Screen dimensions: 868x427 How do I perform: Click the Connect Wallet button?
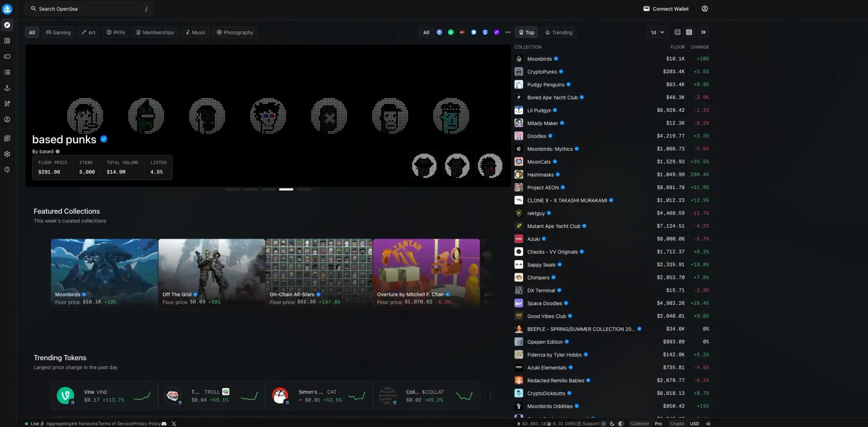tap(666, 9)
